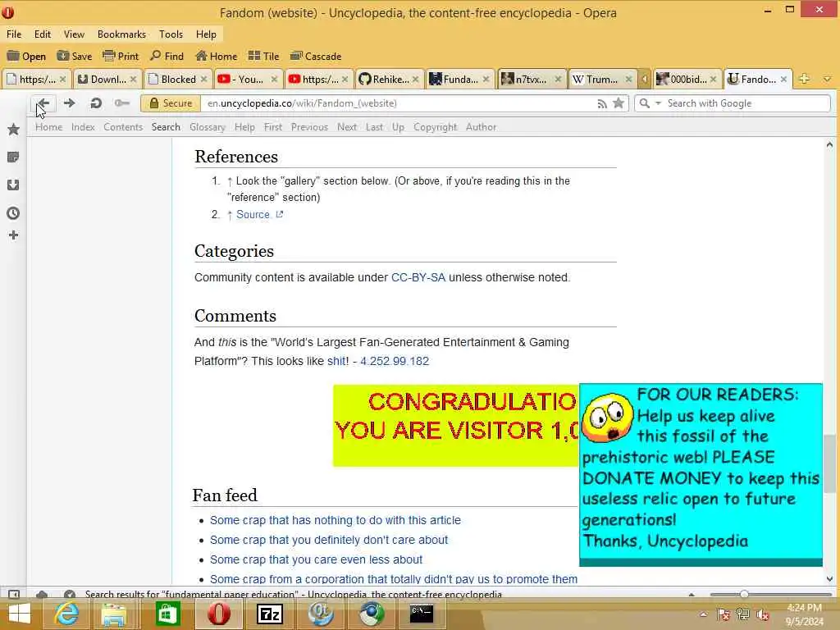840x630 pixels.
Task: Open the Bookmarks menu
Action: tap(121, 34)
